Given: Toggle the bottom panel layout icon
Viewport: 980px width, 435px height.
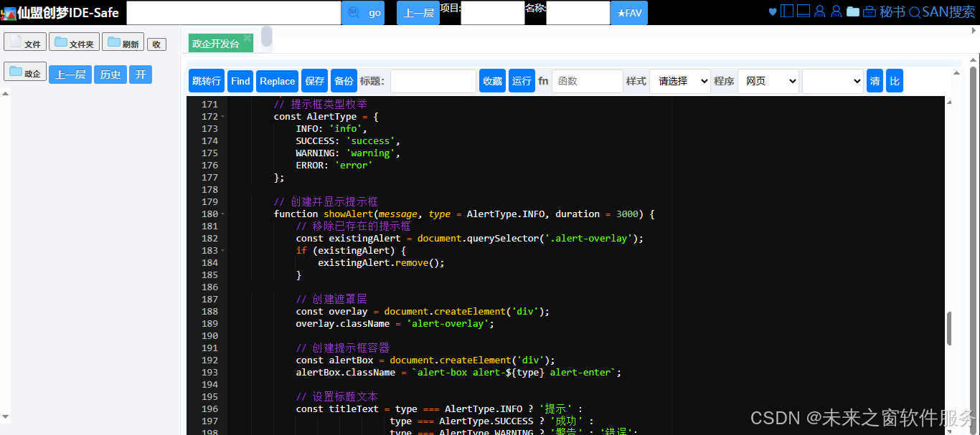Looking at the screenshot, I should point(804,11).
